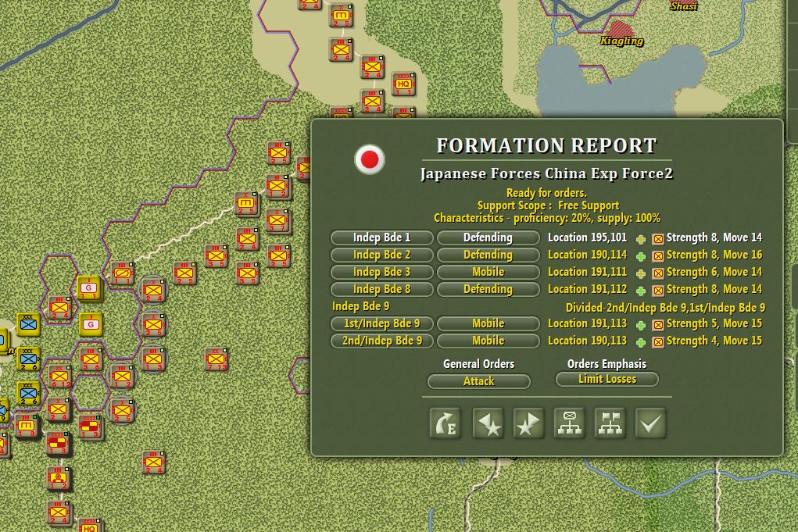Screen dimensions: 798x532
Task: Click the plus icon in Indep Bde 1 row
Action: tap(641, 238)
